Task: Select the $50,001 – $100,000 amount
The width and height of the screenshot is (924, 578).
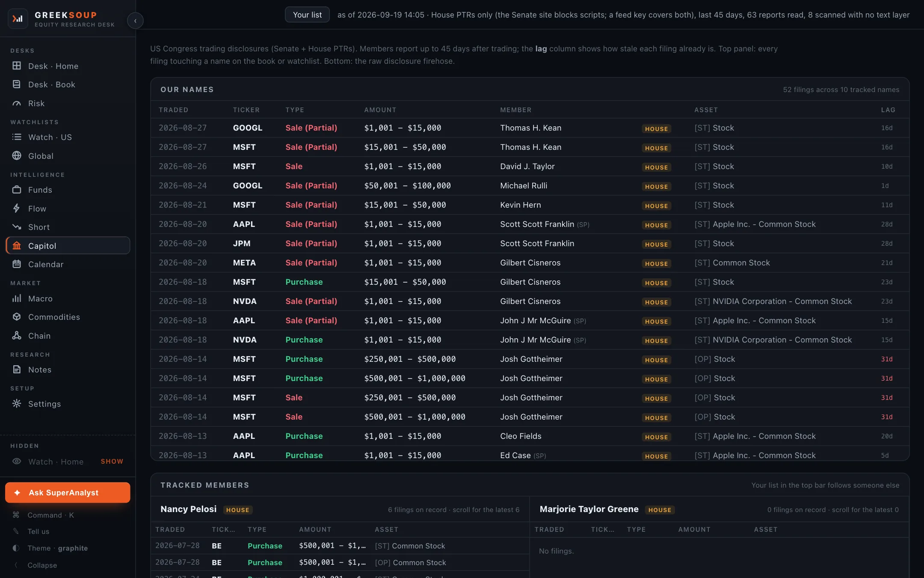Action: tap(407, 185)
